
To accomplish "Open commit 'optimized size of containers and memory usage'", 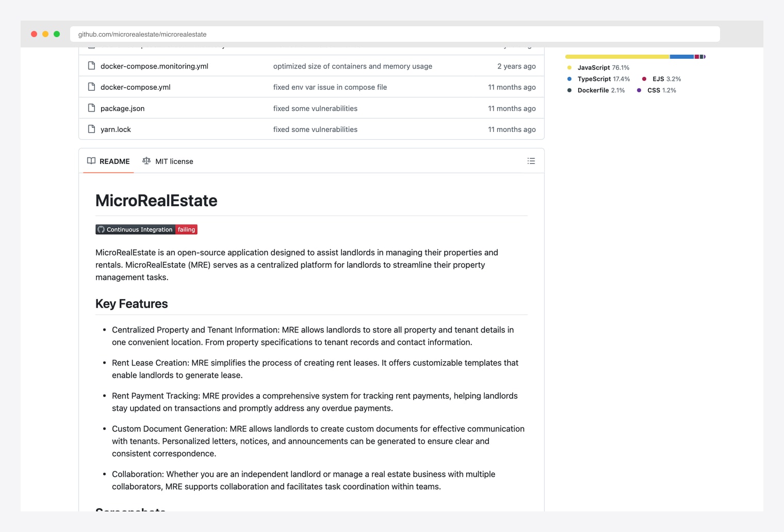I will (x=353, y=66).
